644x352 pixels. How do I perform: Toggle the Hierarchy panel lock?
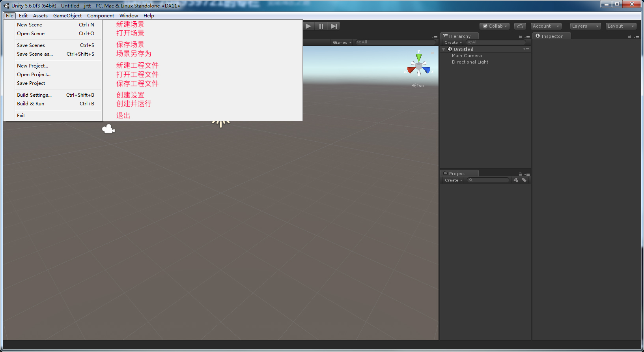pyautogui.click(x=520, y=37)
